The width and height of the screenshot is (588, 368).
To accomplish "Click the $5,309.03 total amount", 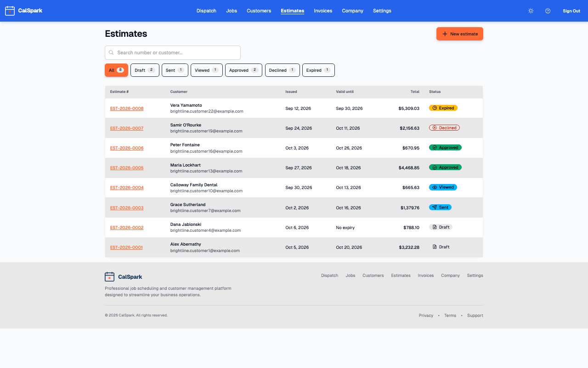I will pos(409,109).
